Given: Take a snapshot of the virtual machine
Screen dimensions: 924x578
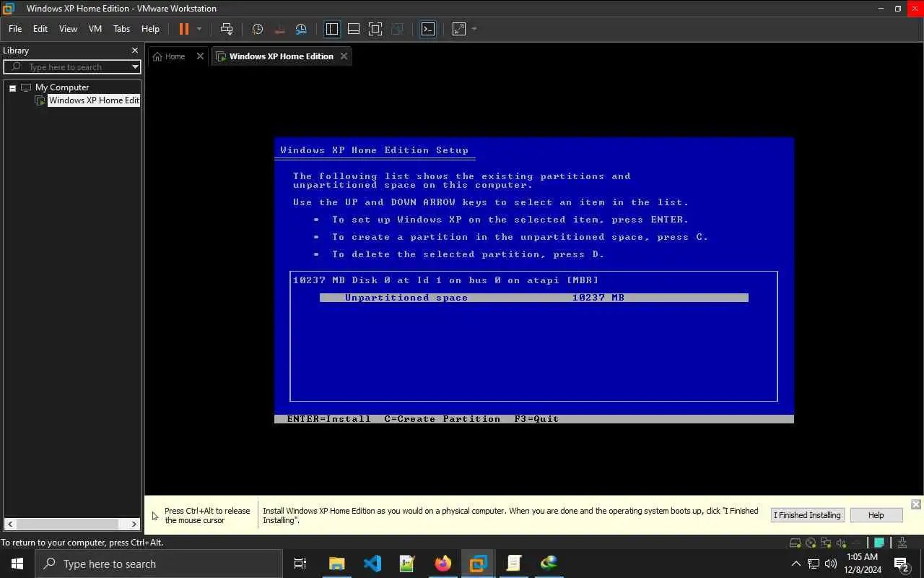Looking at the screenshot, I should [258, 29].
